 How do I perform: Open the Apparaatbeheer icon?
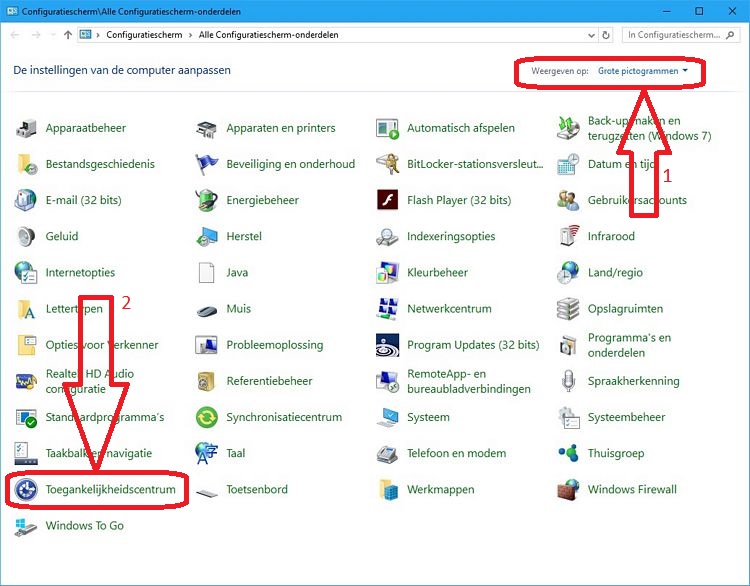point(26,128)
